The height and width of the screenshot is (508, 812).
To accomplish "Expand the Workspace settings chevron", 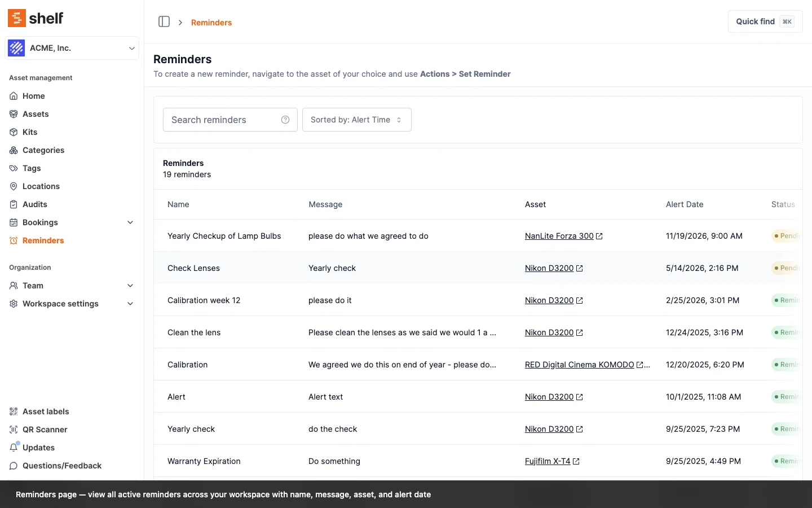I will click(130, 304).
